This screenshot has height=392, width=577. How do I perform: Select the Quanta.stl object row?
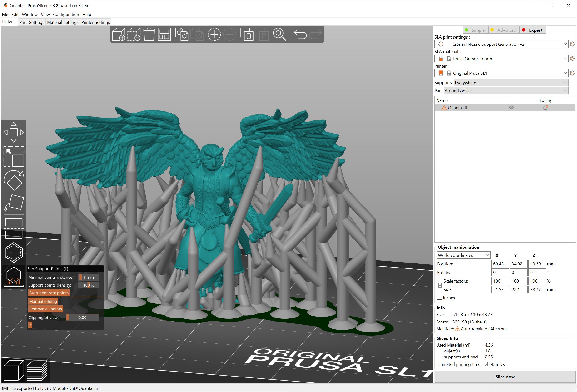[x=505, y=108]
